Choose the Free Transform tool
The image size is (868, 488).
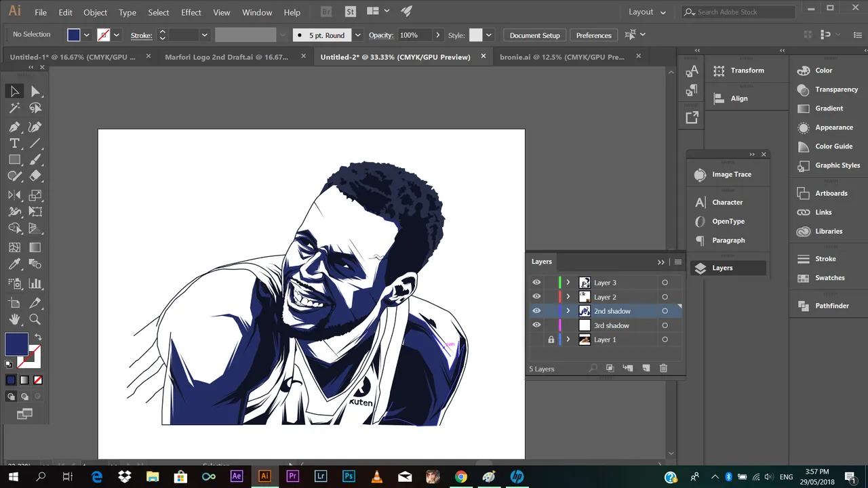click(36, 211)
